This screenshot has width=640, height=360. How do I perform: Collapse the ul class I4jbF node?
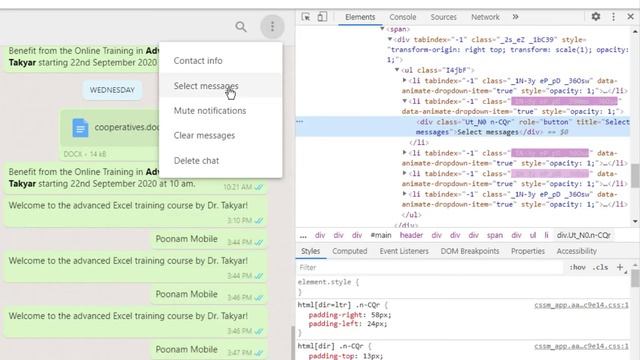tap(397, 70)
